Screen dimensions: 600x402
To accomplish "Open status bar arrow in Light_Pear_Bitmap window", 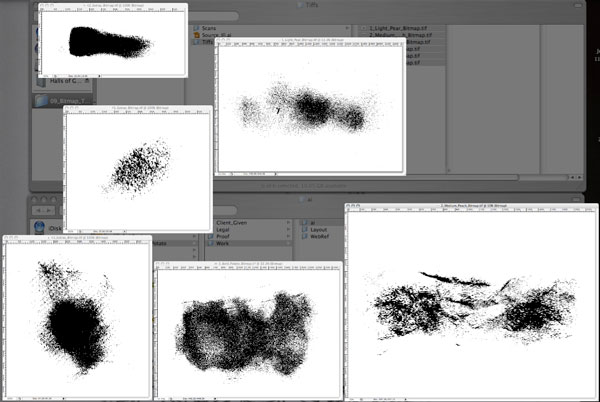I will (x=276, y=174).
